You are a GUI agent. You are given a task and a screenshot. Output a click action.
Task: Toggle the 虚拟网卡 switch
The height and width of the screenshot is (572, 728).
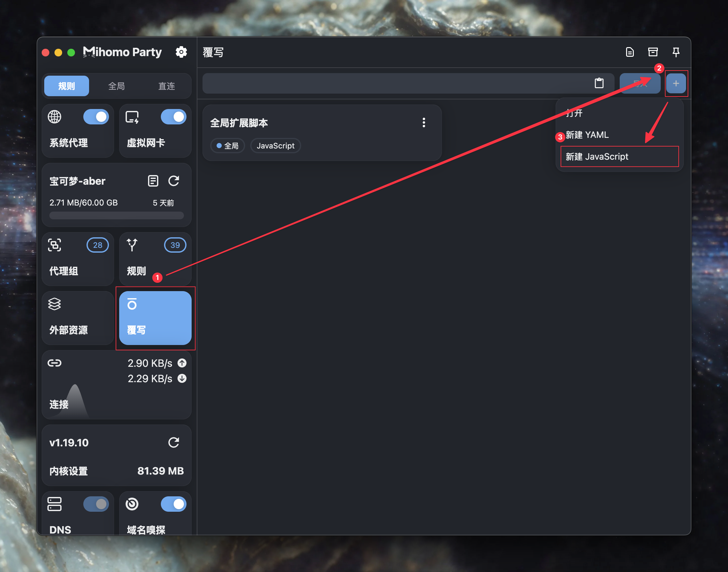coord(173,117)
